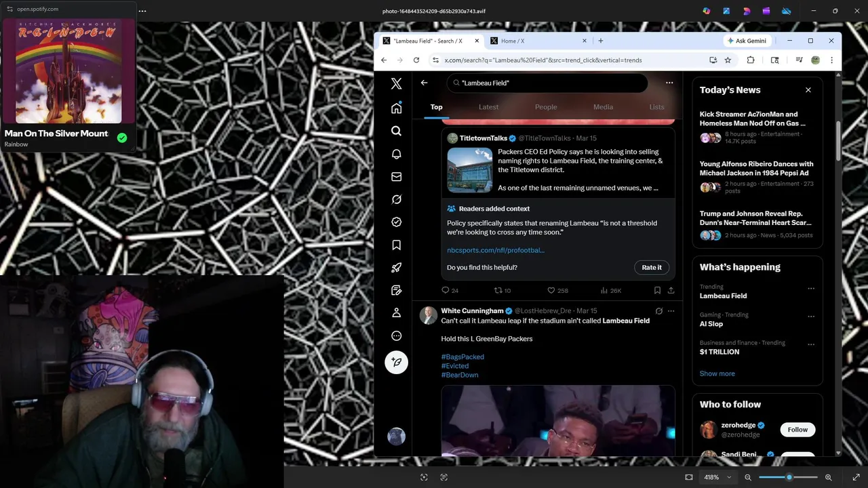This screenshot has width=868, height=488.
Task: Open the Kick Streamer Ac7ionMan news story
Action: (x=757, y=128)
